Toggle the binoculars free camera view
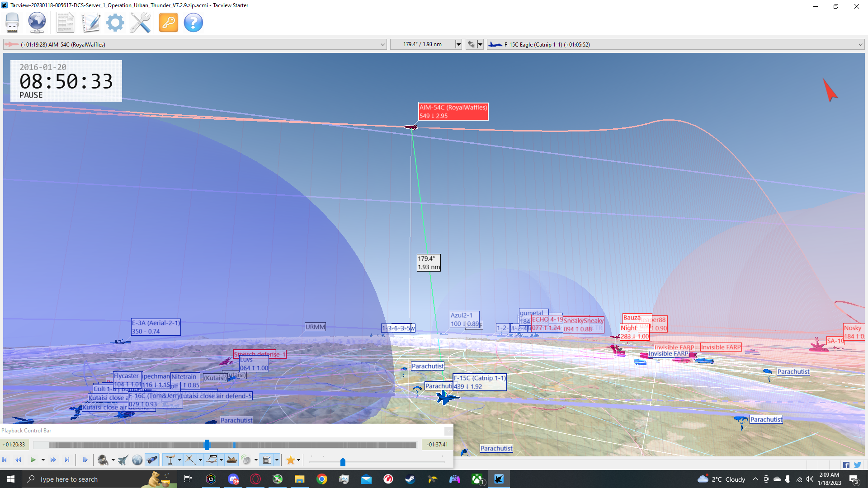This screenshot has width=868, height=488. (x=152, y=460)
